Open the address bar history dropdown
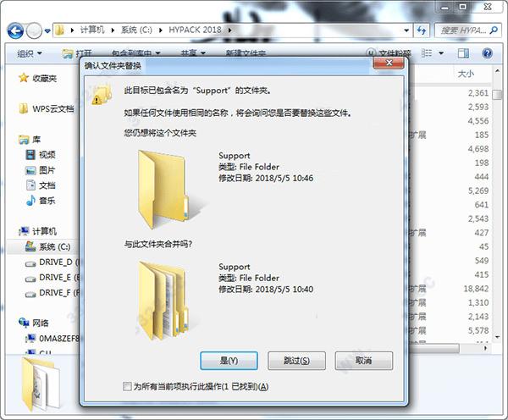This screenshot has width=508, height=420. click(x=406, y=30)
